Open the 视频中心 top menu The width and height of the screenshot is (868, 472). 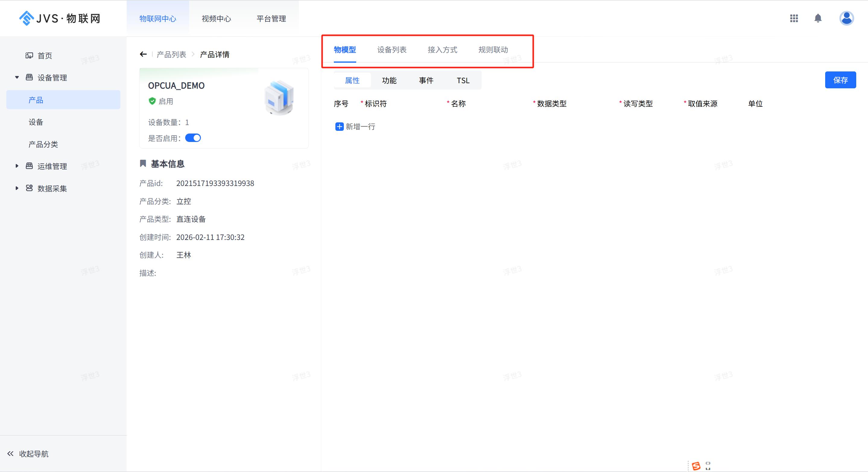pos(216,19)
